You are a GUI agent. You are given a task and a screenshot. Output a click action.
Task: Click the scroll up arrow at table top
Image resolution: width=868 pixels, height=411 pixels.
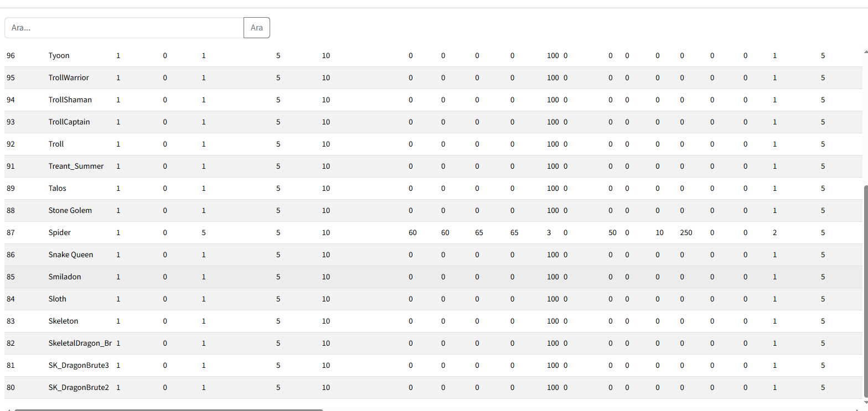coord(865,51)
